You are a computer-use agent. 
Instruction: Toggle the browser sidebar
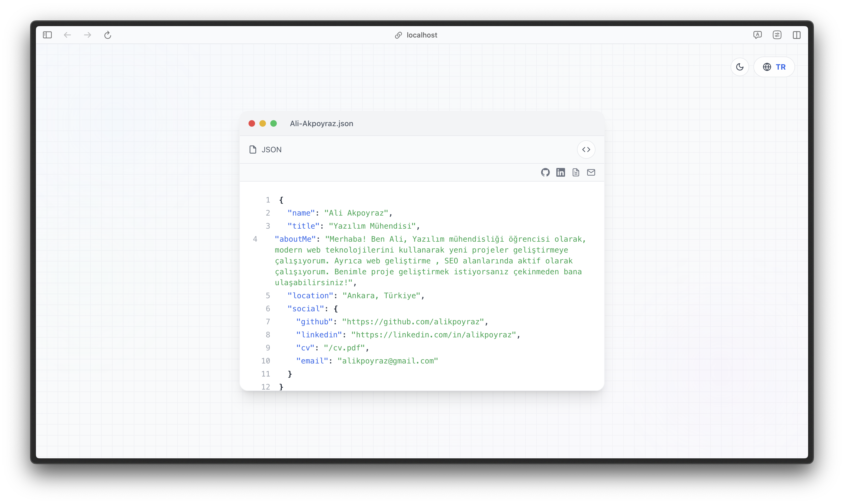(47, 35)
